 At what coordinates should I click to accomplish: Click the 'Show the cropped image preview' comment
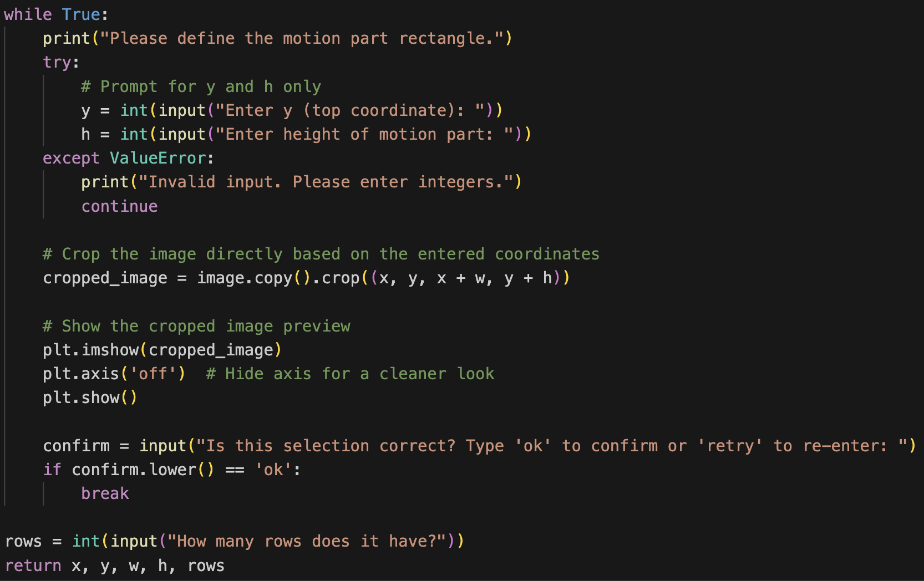[x=197, y=326]
